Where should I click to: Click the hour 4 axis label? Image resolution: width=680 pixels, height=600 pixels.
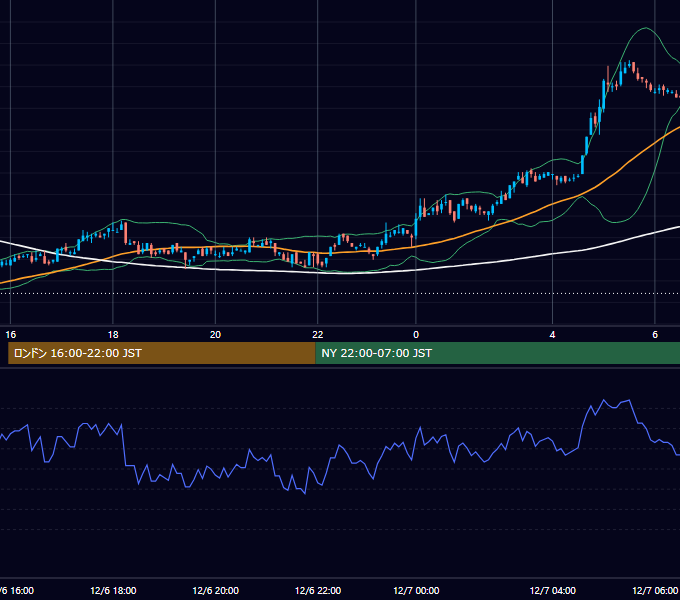(x=552, y=335)
